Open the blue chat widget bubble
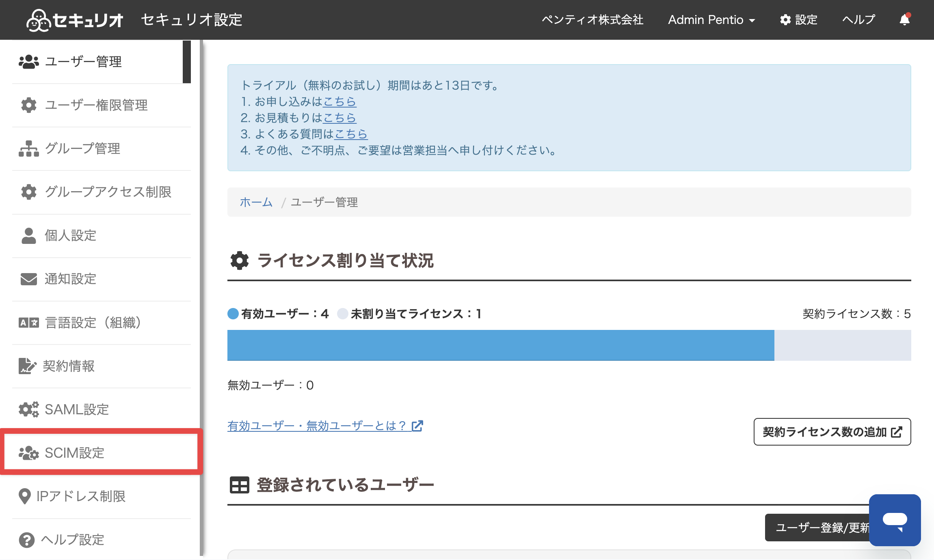This screenshot has width=934, height=560. pos(895,520)
